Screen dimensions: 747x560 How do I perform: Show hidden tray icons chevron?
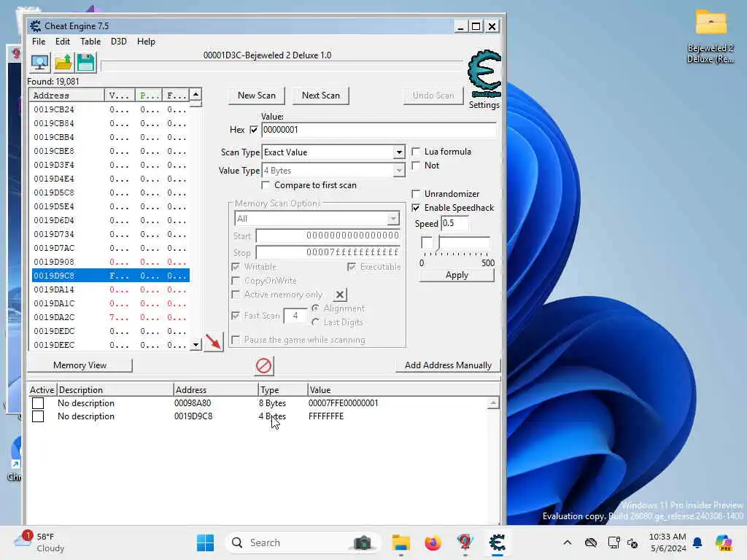pos(567,542)
